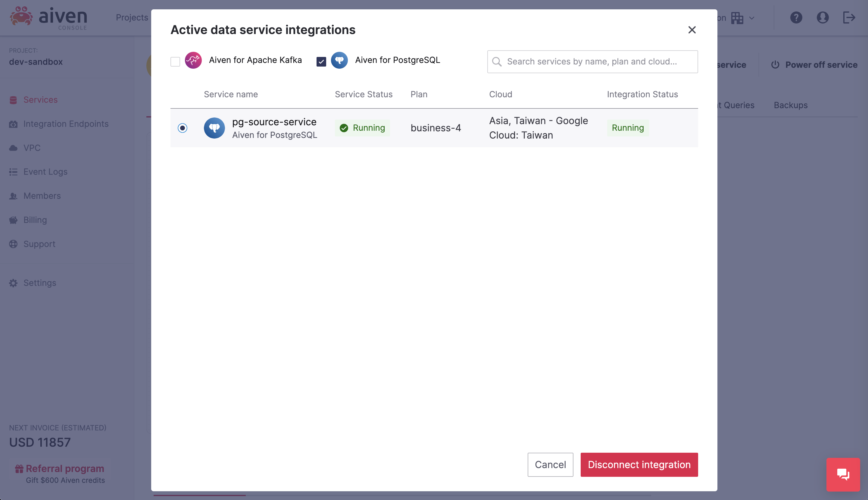Click the pg-source-service name text
The image size is (868, 500).
click(x=274, y=122)
